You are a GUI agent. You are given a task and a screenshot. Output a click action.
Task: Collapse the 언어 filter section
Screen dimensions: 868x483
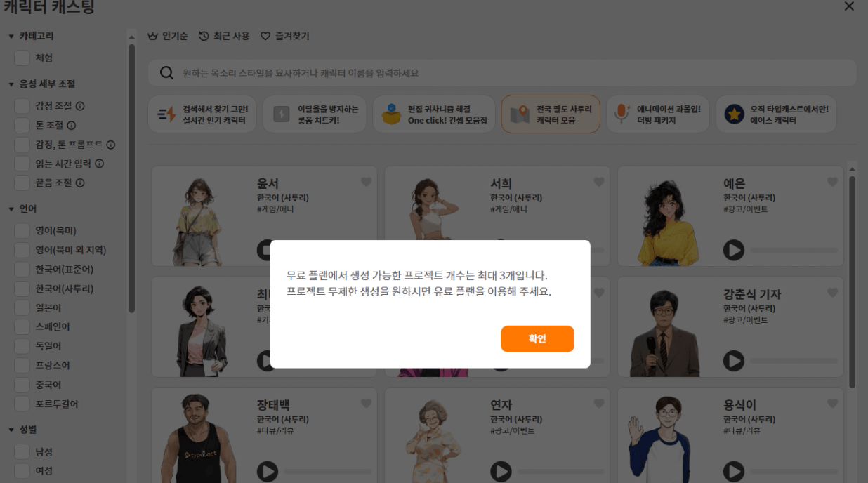pyautogui.click(x=11, y=209)
